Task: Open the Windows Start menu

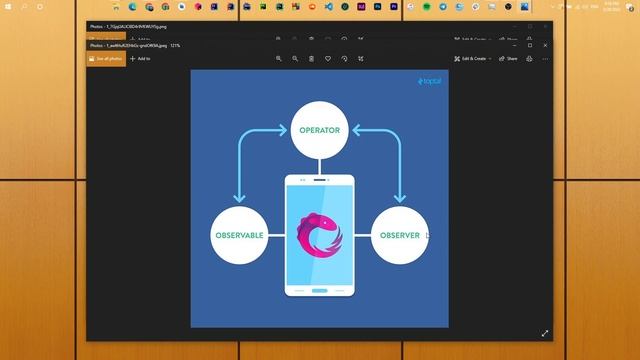Action: (8, 7)
